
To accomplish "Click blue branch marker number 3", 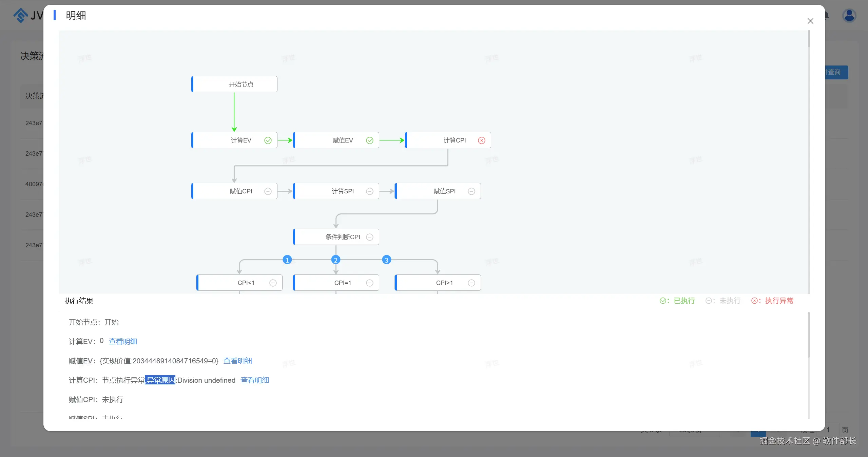I will [386, 260].
